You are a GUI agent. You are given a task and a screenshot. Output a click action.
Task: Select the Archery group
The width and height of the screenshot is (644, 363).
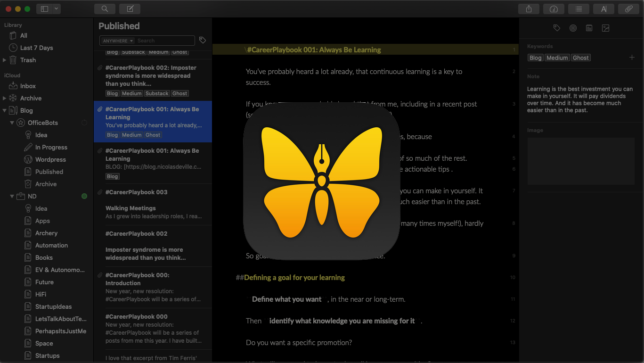[46, 233]
